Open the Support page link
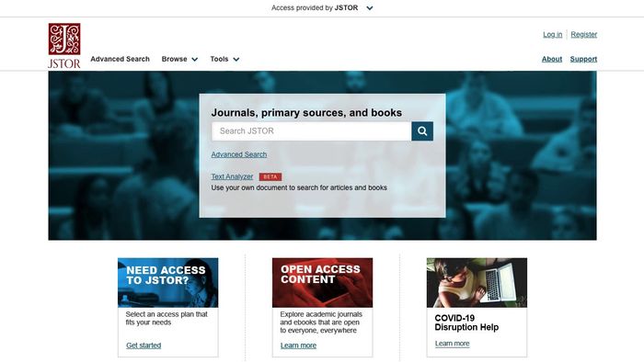 (583, 59)
